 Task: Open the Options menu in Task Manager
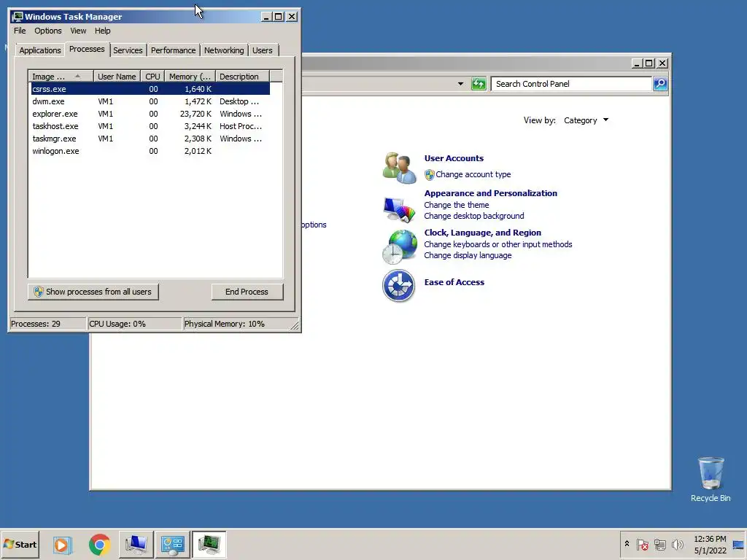47,31
